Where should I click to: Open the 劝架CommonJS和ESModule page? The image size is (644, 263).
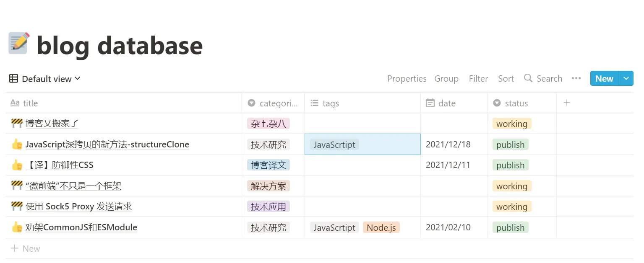[81, 227]
